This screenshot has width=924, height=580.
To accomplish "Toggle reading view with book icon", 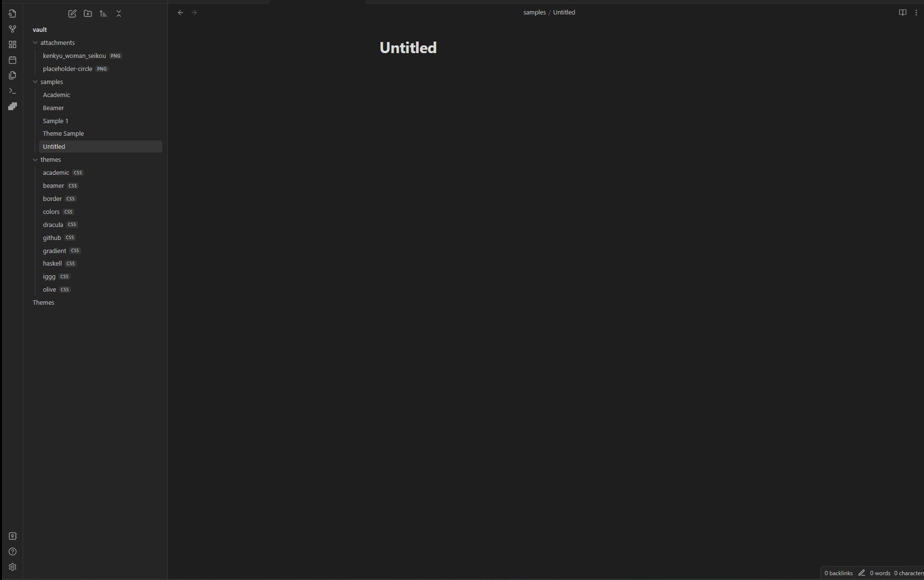I will tap(903, 13).
